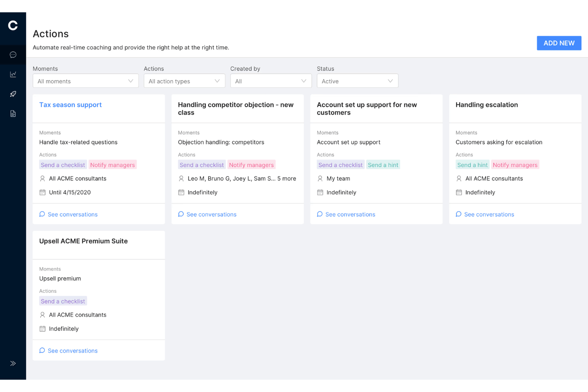Open the All action types dropdown
Image resolution: width=588 pixels, height=392 pixels.
(x=184, y=81)
